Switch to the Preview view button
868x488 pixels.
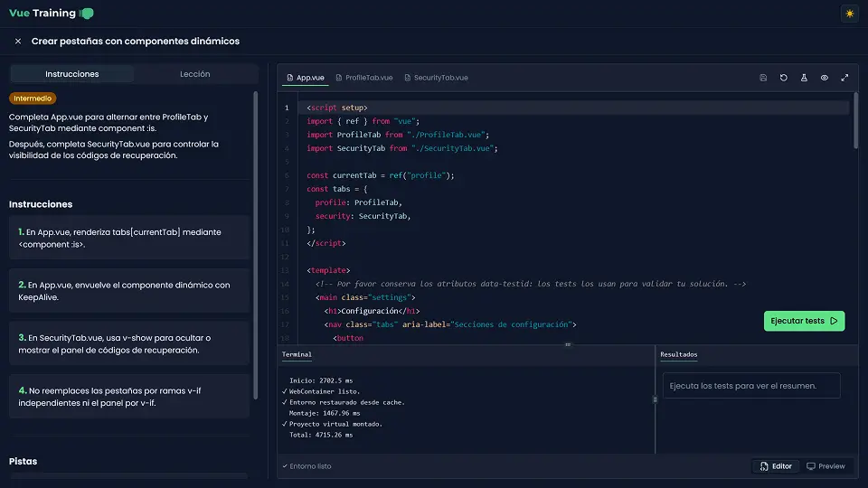826,466
